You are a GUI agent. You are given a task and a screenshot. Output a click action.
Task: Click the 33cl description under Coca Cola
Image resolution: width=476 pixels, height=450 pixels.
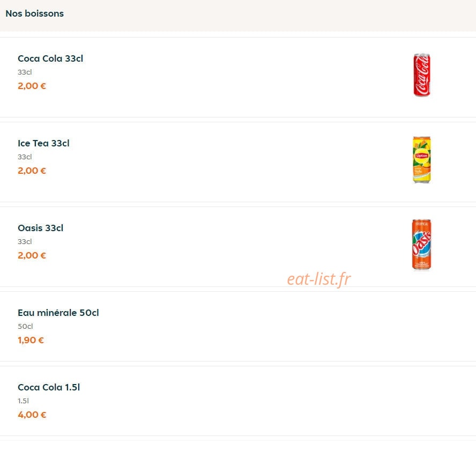(25, 72)
